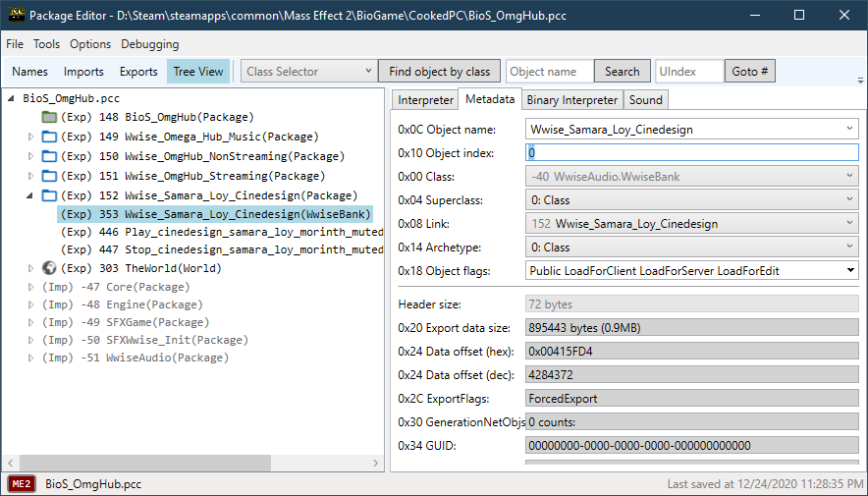Click the tree scrollbar right arrow
The height and width of the screenshot is (496, 868).
pyautogui.click(x=376, y=463)
